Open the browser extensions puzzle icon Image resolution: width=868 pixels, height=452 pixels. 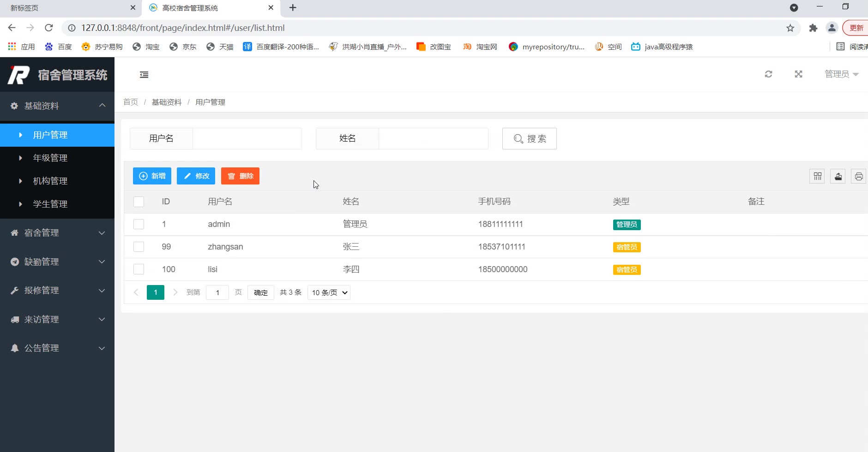813,28
